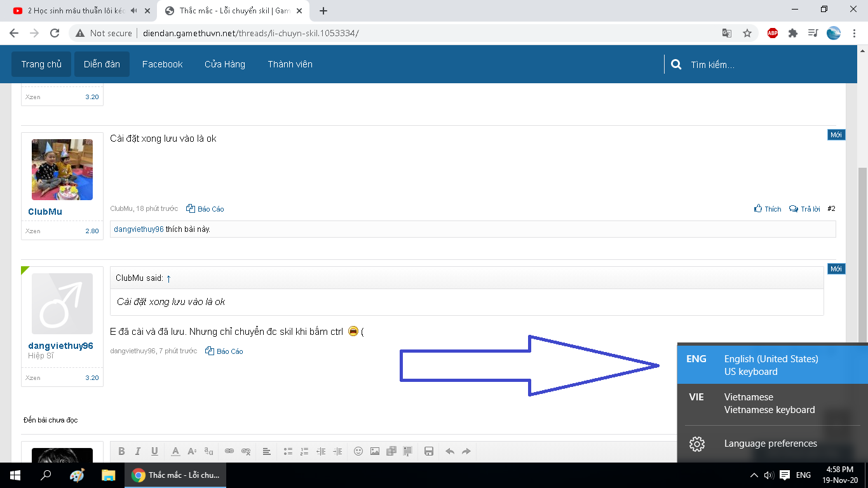Click the ENG language indicator in taskbar
The height and width of the screenshot is (488, 868).
pyautogui.click(x=803, y=475)
